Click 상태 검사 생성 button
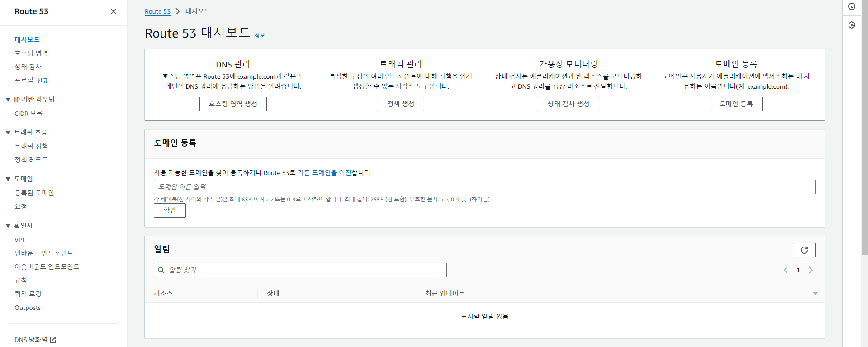 coord(569,104)
